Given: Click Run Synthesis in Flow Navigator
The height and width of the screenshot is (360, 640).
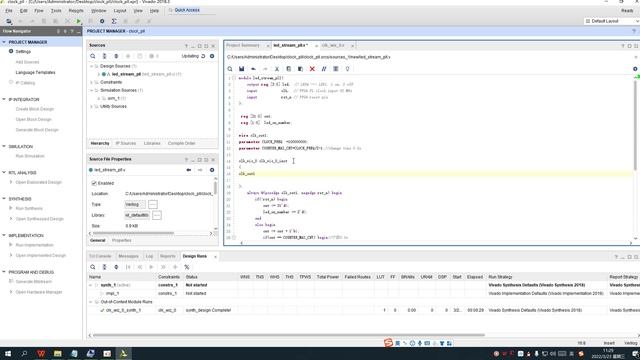Looking at the screenshot, I should [x=29, y=208].
